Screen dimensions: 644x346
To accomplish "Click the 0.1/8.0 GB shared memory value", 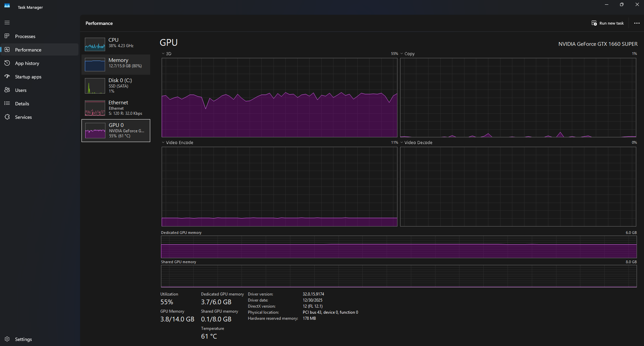I will [216, 319].
